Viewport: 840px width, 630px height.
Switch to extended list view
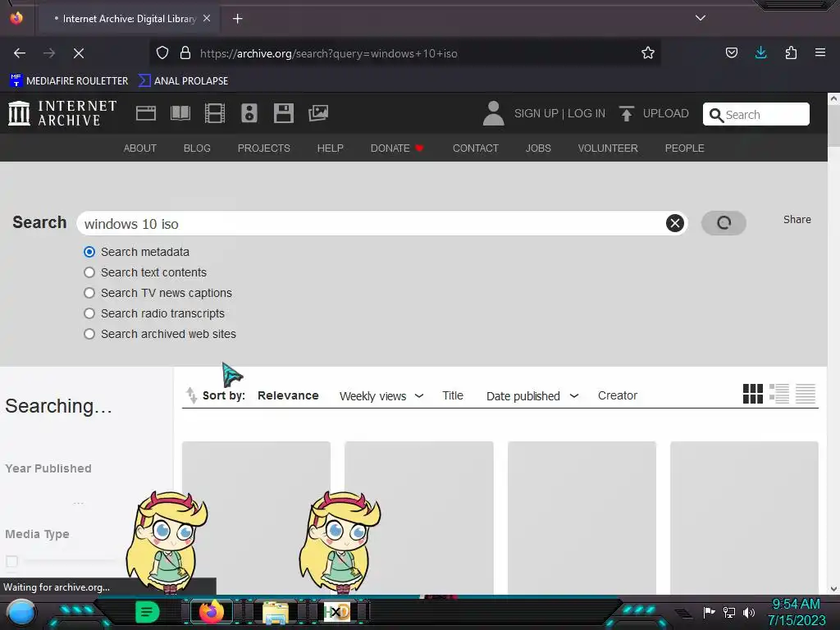[779, 394]
